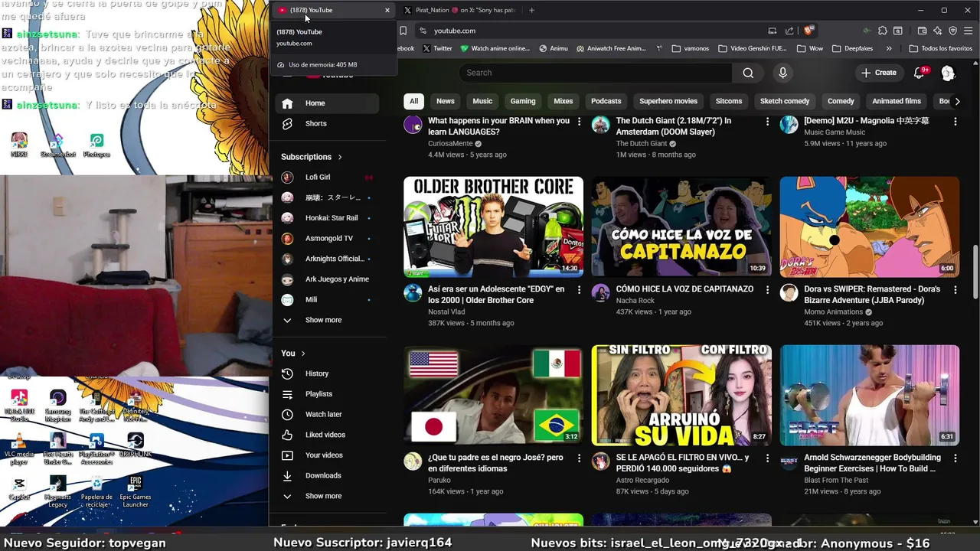This screenshot has height=551, width=980.
Task: Select the NIKKE desktop shortcut
Action: tap(19, 145)
